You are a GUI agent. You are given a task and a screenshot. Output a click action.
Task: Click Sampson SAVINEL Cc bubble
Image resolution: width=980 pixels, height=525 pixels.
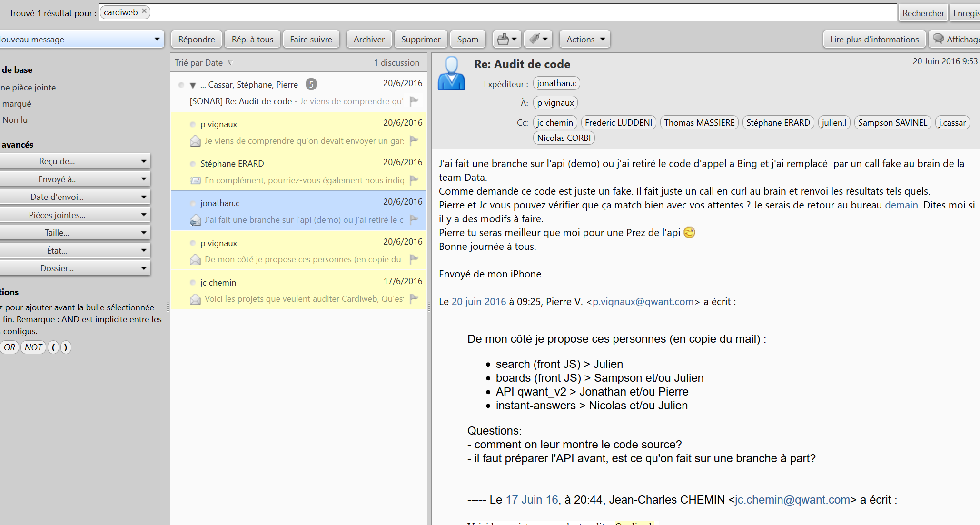[892, 123]
